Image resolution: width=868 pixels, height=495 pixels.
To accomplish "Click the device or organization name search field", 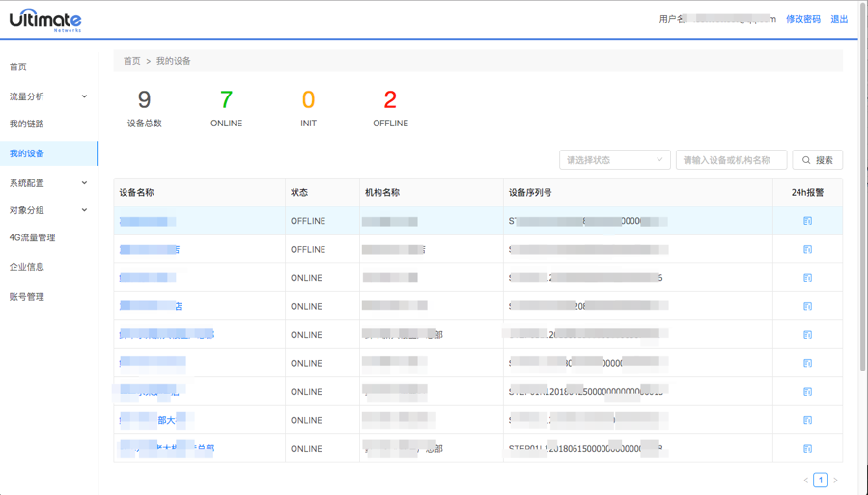I will 731,160.
